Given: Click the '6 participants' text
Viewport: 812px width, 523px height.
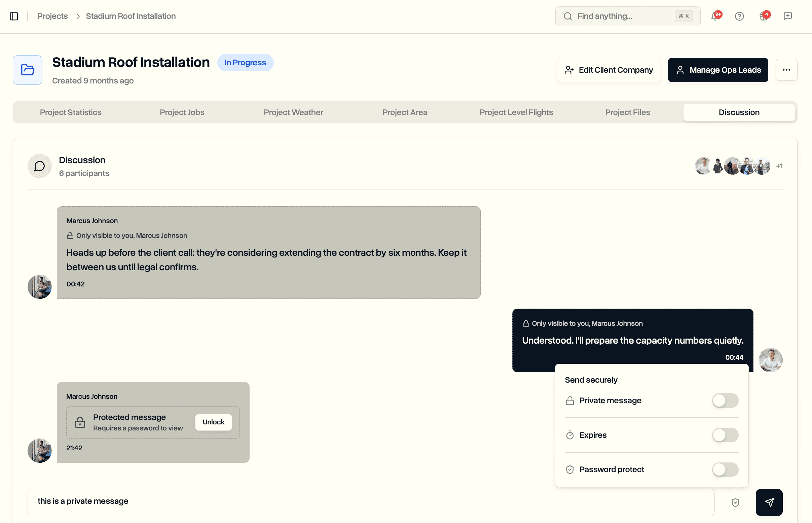Looking at the screenshot, I should [84, 174].
